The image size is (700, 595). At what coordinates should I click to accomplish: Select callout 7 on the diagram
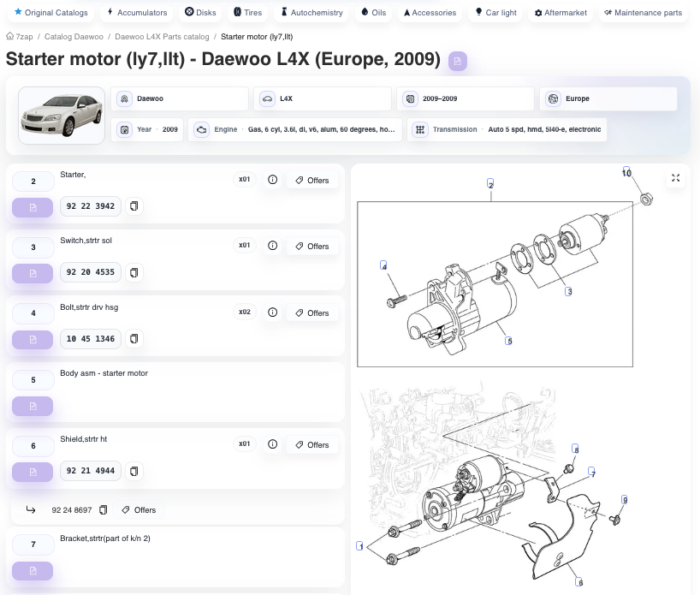[x=591, y=472]
